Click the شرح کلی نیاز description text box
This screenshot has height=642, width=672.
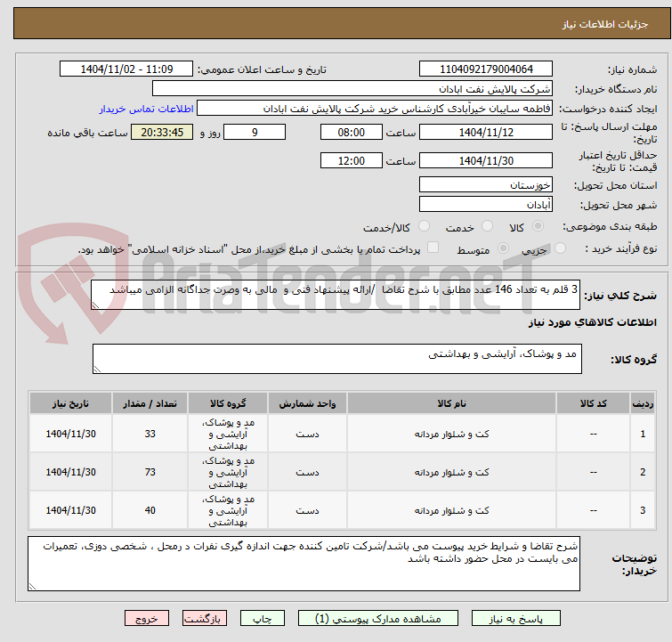[x=336, y=295]
